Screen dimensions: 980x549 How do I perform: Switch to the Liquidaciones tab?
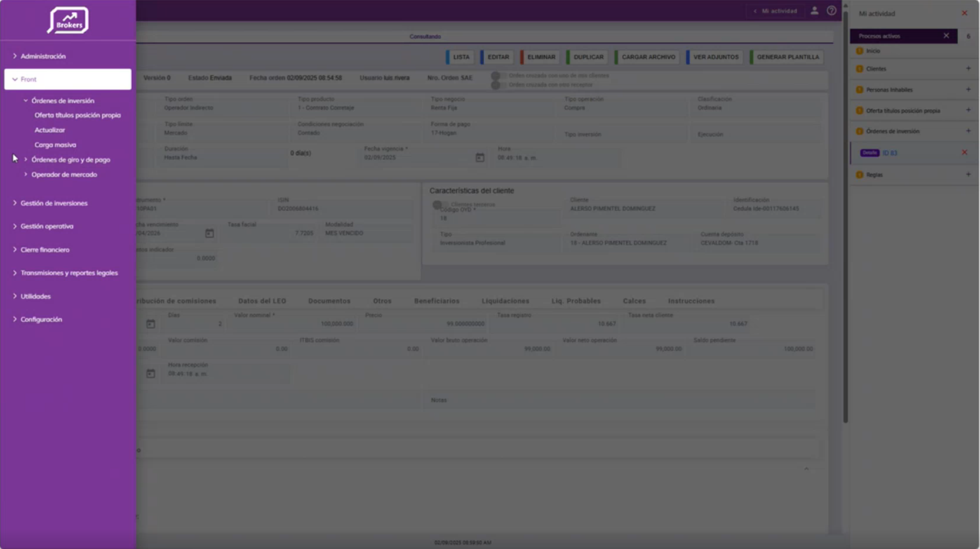tap(505, 301)
